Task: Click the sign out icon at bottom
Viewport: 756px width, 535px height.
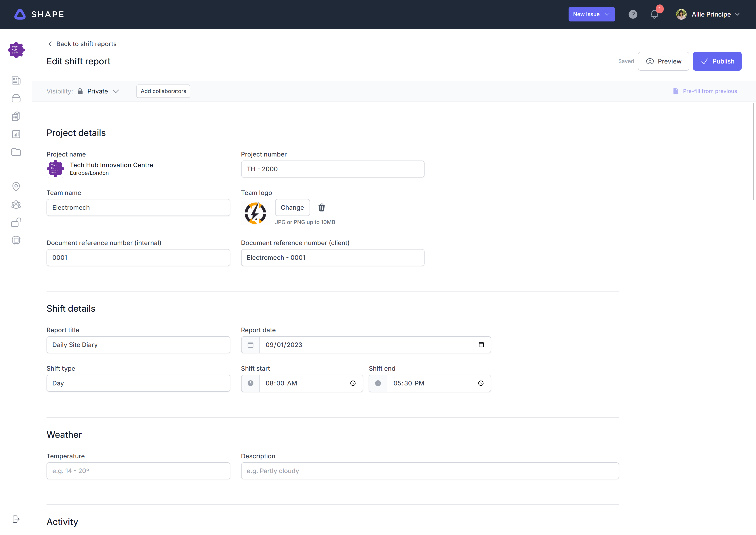Action: [16, 519]
